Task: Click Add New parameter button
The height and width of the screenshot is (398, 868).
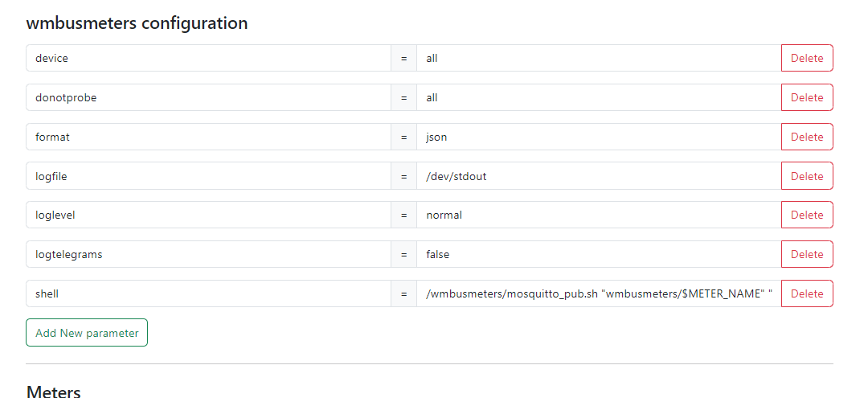Action: pyautogui.click(x=86, y=333)
